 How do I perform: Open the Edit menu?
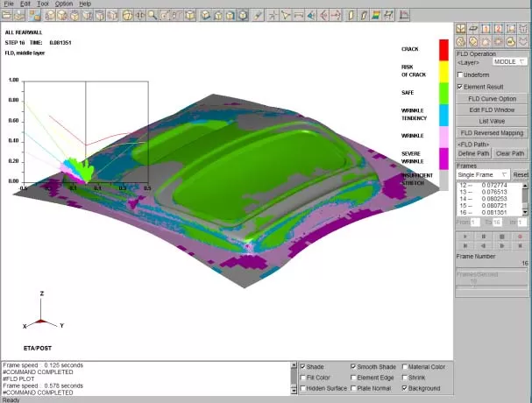[25, 4]
